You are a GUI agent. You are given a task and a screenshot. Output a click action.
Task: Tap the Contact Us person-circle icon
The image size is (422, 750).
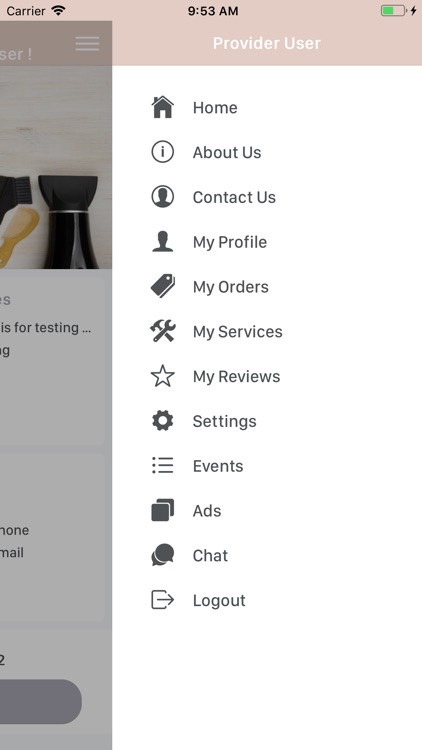(163, 197)
